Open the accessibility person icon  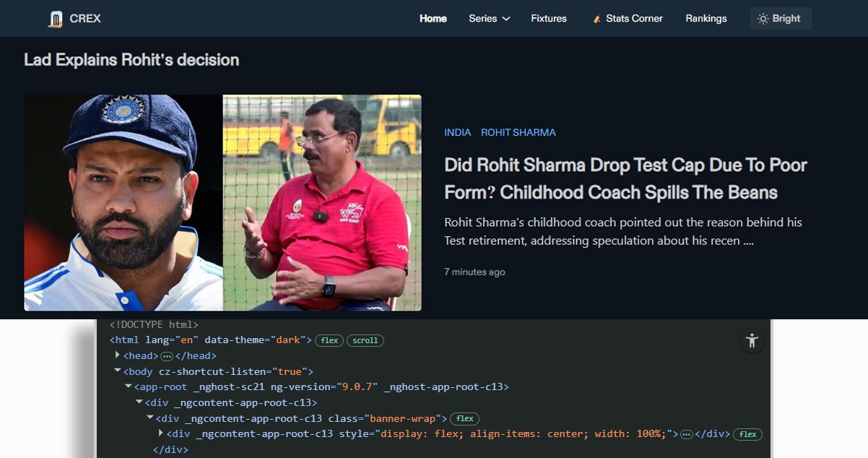752,340
